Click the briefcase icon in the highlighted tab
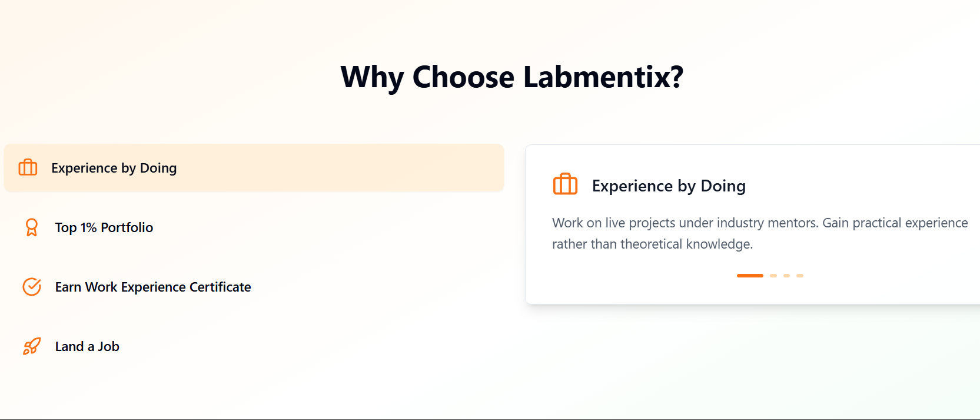Viewport: 980px width, 420px height. 28,168
